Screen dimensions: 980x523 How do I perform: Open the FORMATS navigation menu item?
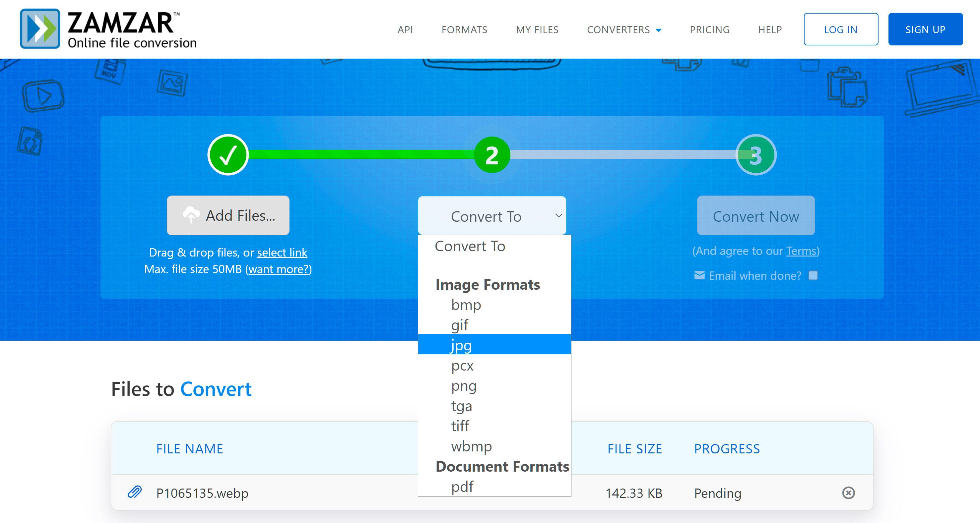point(465,29)
